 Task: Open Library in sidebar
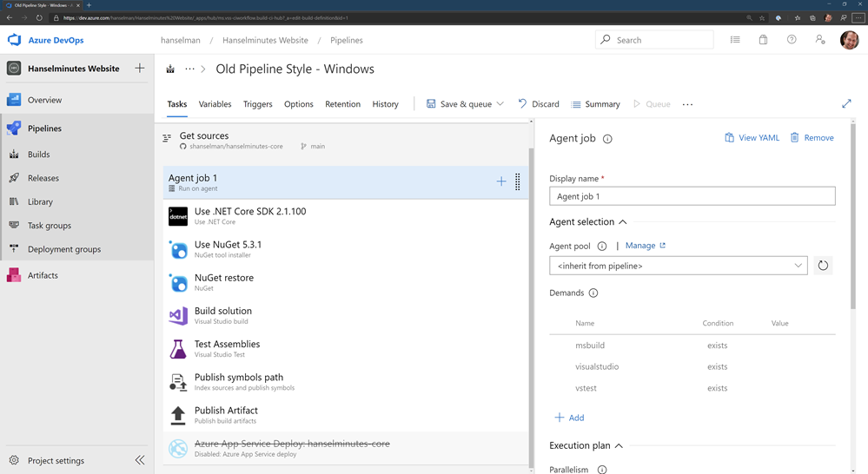coord(77,202)
